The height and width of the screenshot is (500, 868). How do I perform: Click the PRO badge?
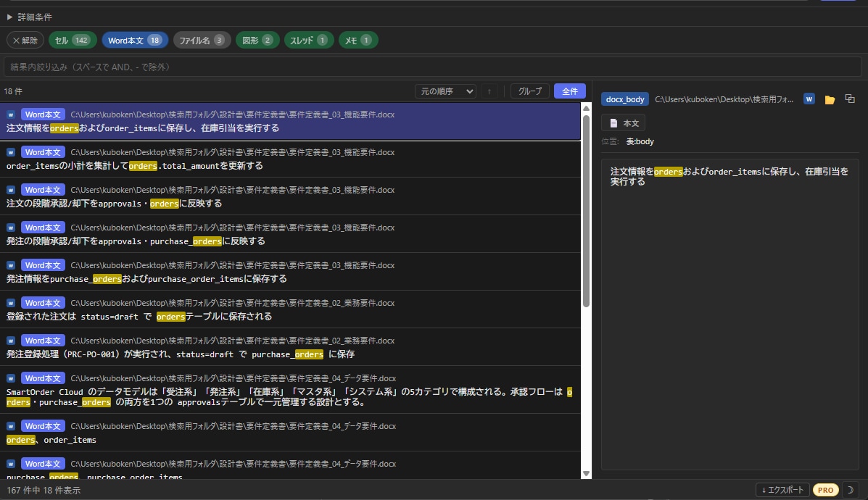tap(825, 490)
